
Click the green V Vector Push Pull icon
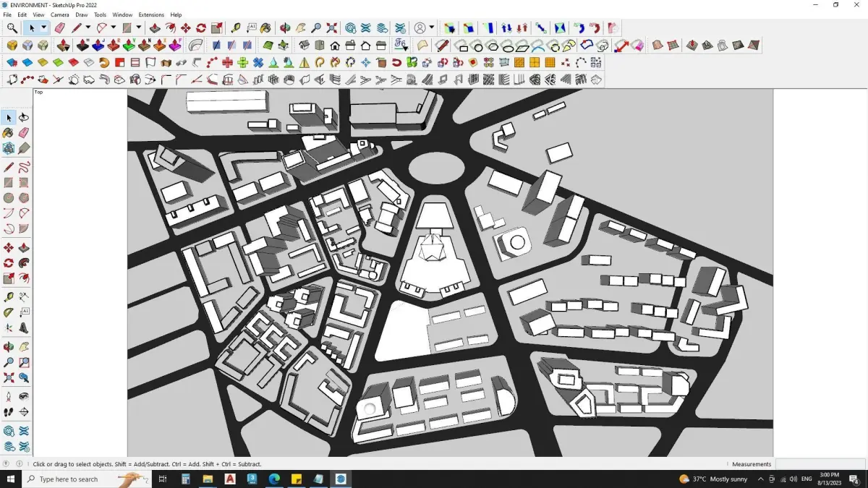click(x=129, y=45)
